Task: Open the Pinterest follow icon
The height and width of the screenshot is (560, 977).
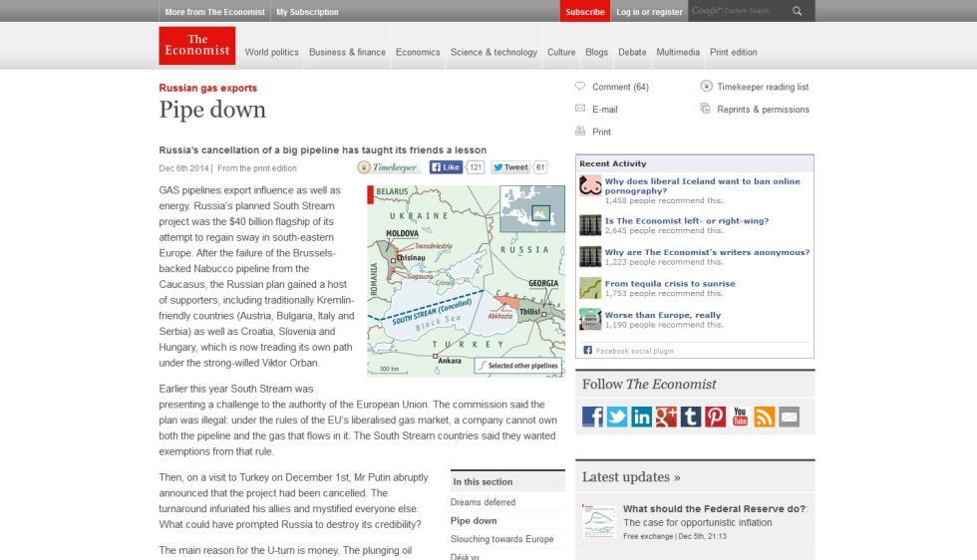Action: [716, 417]
